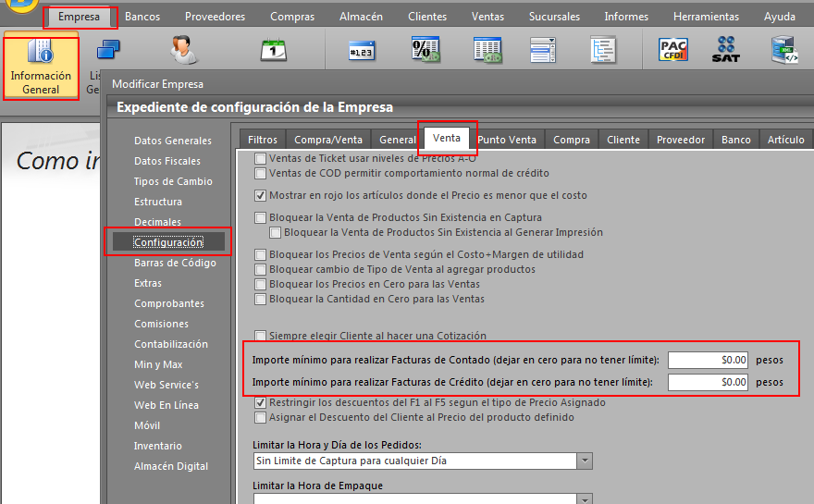
Task: Open the Clientes menu
Action: (x=427, y=17)
